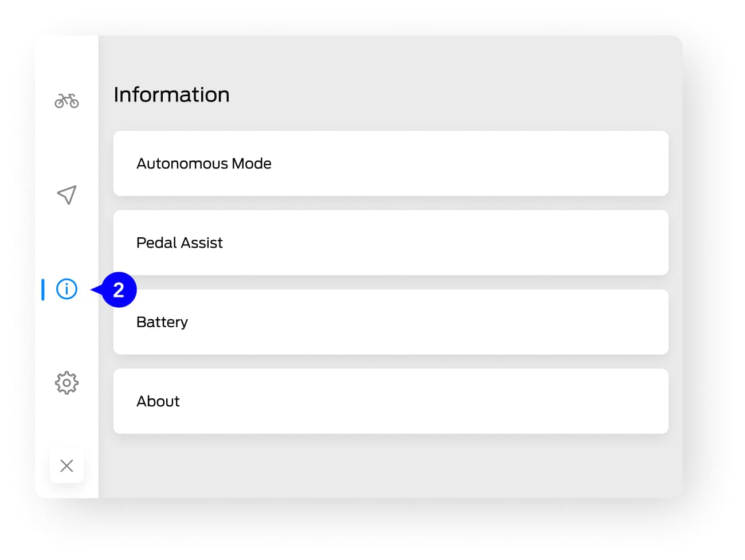Open the Pedal Assist panel

pos(391,242)
